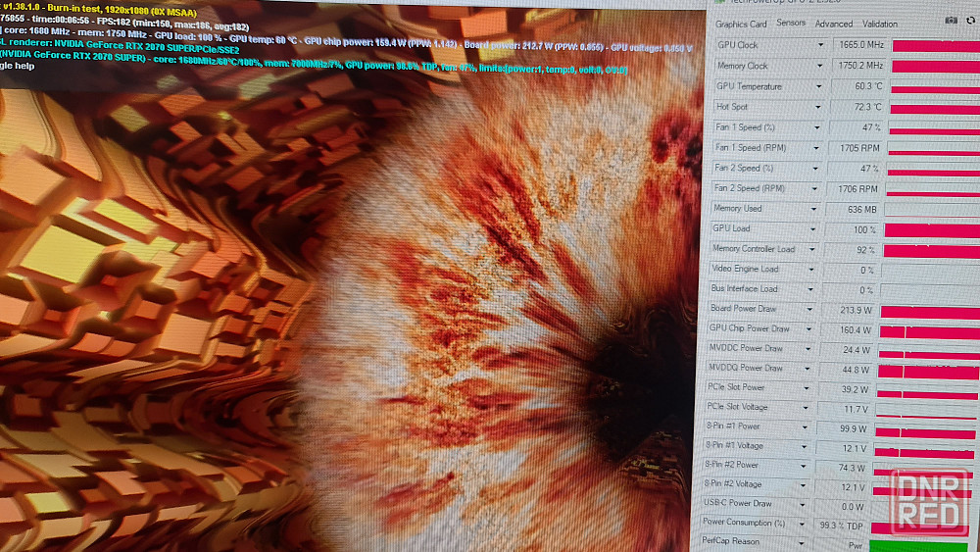Screen dimensions: 980x552
Task: Select the Sensors tab
Action: click(x=791, y=24)
